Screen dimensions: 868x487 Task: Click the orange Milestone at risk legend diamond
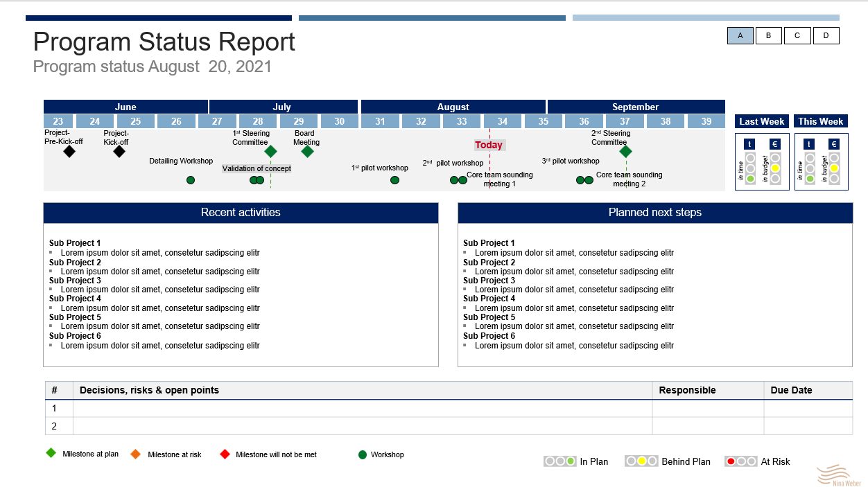point(135,454)
